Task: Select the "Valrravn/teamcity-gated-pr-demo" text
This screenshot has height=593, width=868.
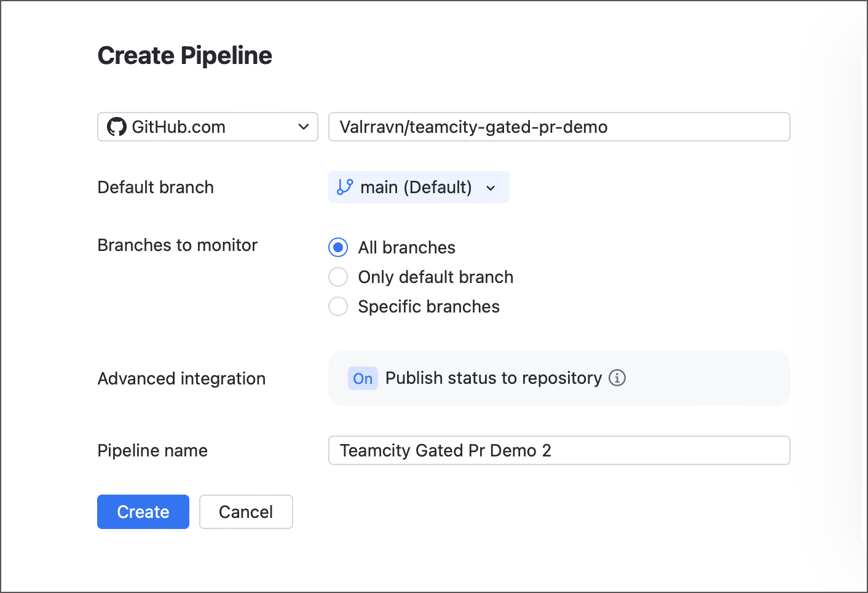Action: (473, 127)
